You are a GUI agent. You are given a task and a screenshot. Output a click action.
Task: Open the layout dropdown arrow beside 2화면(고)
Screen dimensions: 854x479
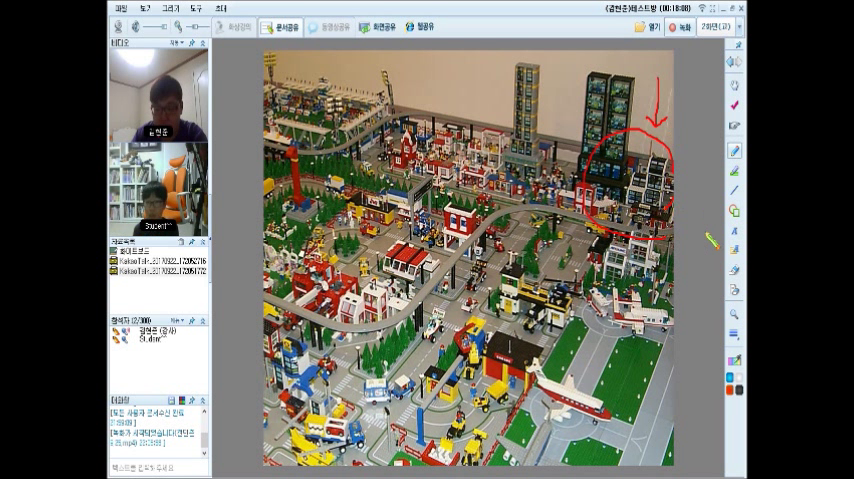click(x=739, y=27)
